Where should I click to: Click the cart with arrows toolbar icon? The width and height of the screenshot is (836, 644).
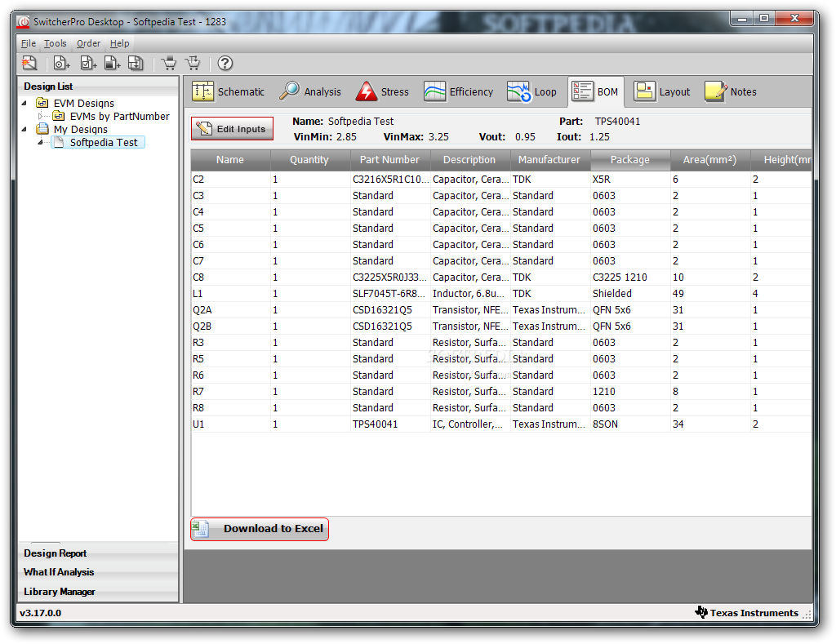coord(193,63)
